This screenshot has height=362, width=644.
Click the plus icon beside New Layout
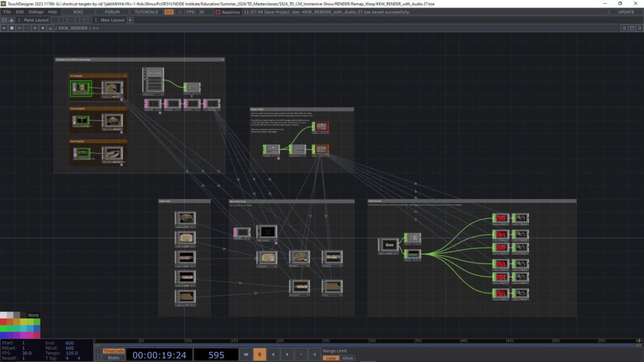coord(130,20)
